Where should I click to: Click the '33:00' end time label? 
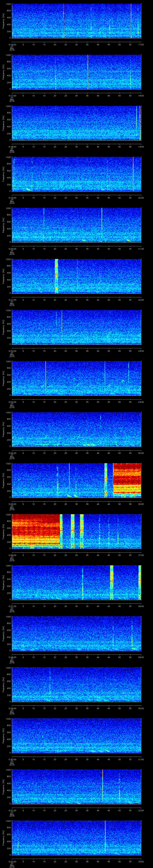(x=141, y=862)
